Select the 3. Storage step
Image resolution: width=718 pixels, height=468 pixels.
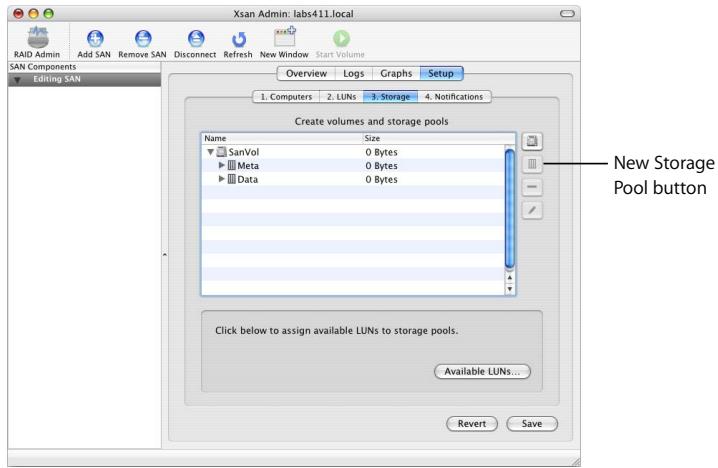(x=391, y=97)
